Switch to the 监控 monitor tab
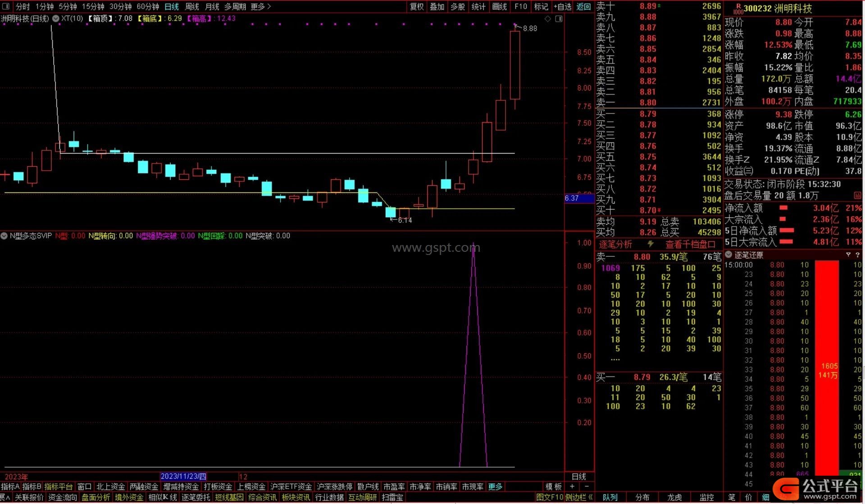The image size is (865, 504). pos(707,498)
